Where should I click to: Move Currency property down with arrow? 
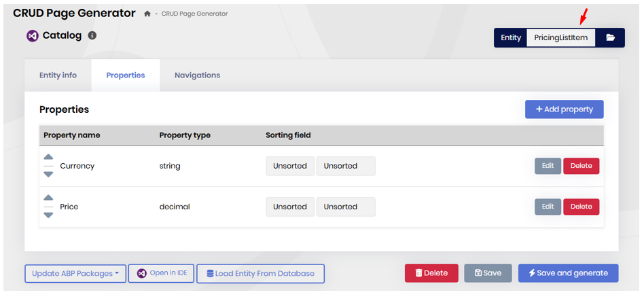coord(48,174)
